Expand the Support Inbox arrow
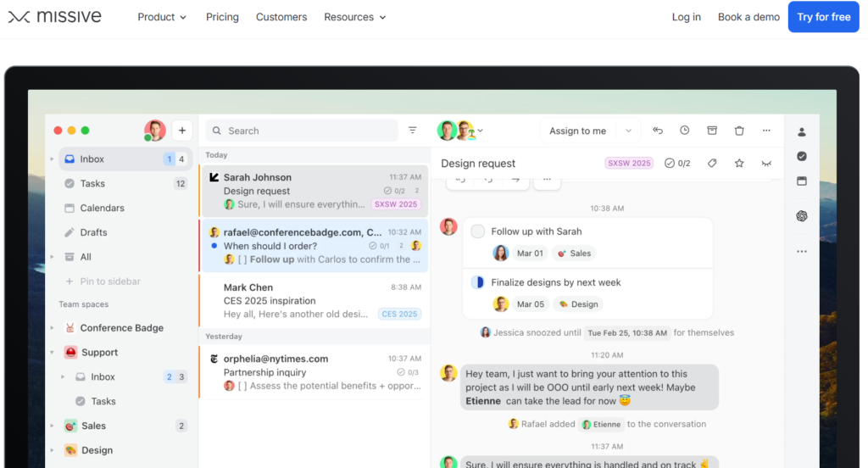Screen dimensions: 868x468 tap(63, 376)
